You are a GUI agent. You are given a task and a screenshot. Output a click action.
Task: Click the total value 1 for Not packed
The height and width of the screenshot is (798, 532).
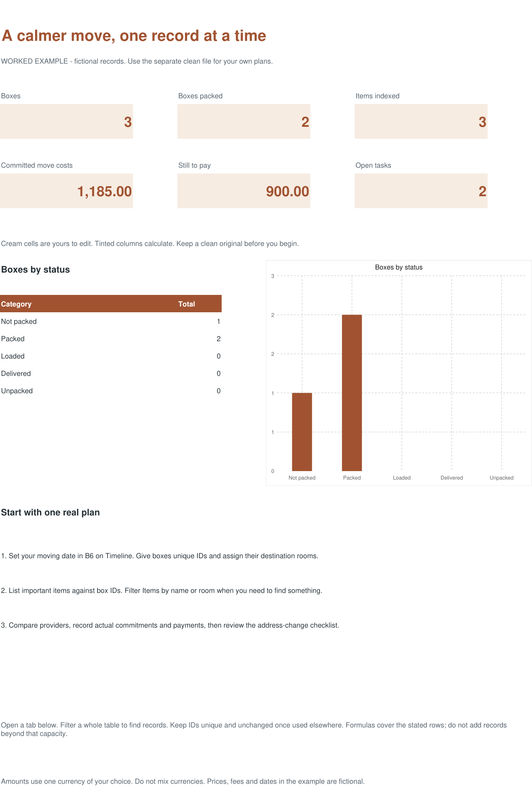[x=219, y=322]
